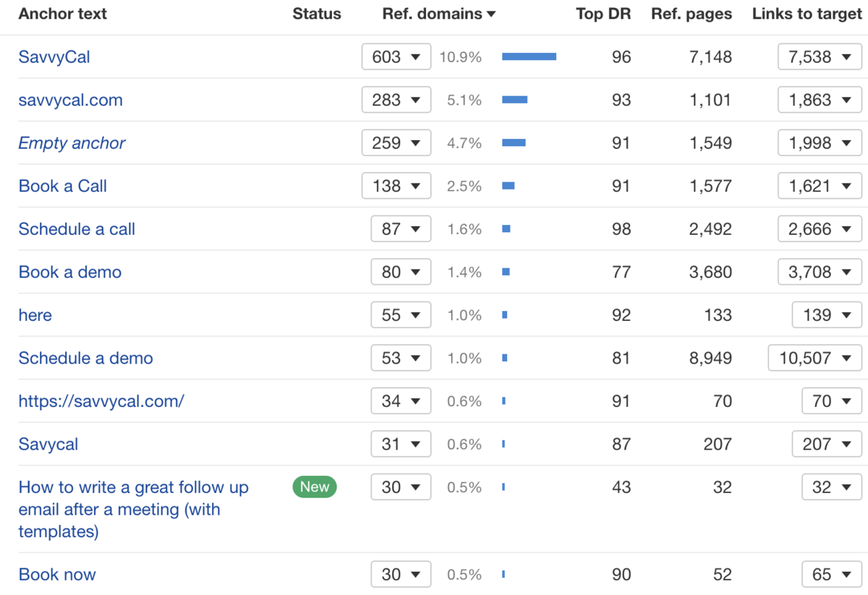Screen dimensions: 868x595
Task: Open the Empty anchor entry
Action: (72, 143)
